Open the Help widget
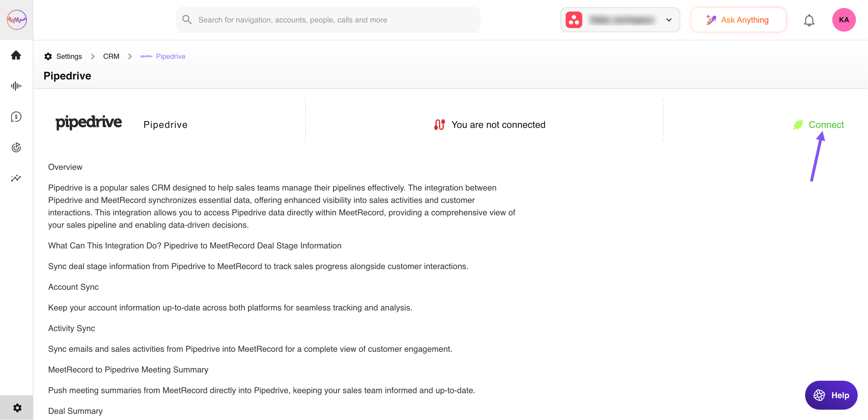 [x=831, y=395]
